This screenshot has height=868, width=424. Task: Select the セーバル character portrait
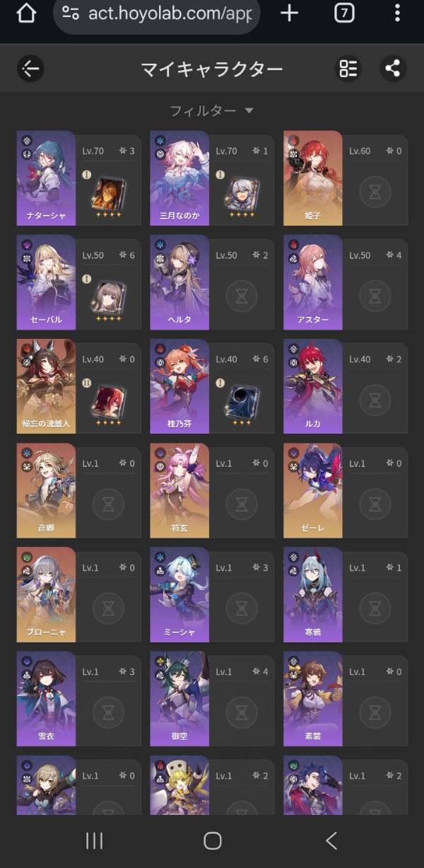click(x=46, y=282)
